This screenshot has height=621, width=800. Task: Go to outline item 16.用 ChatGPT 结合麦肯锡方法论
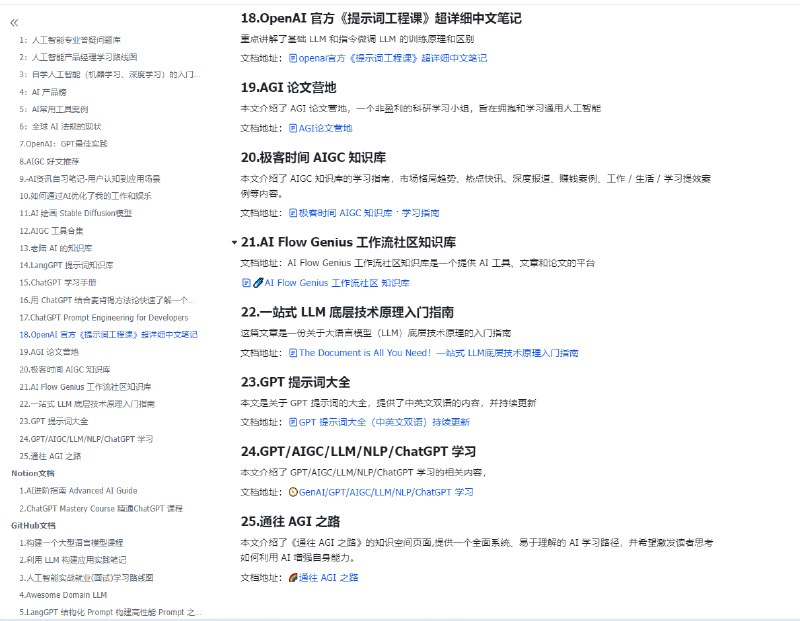click(107, 300)
